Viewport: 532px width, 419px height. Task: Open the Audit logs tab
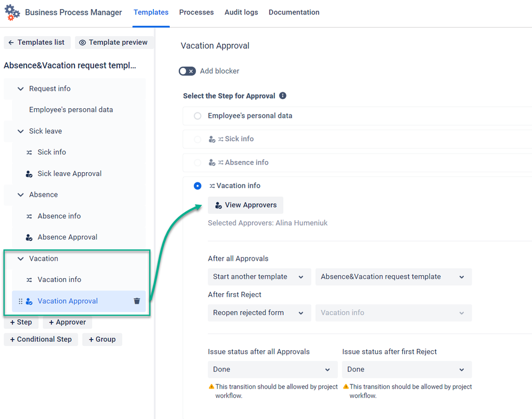pyautogui.click(x=241, y=12)
